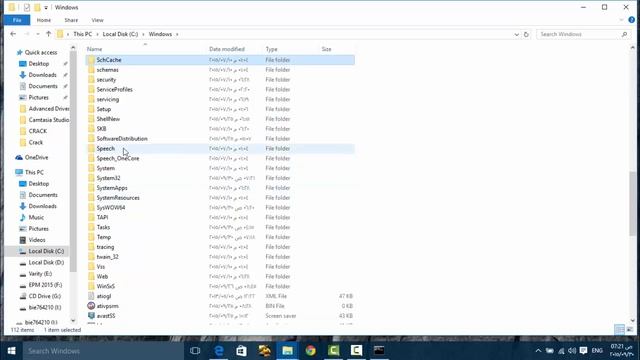Open the chevron after Windows breadcrumb
This screenshot has height=360, width=640.
177,34
